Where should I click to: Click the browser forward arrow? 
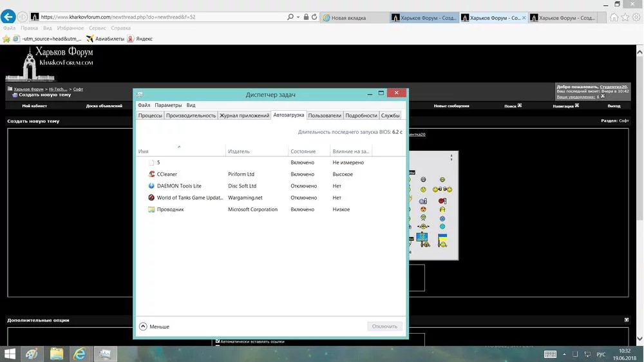22,17
